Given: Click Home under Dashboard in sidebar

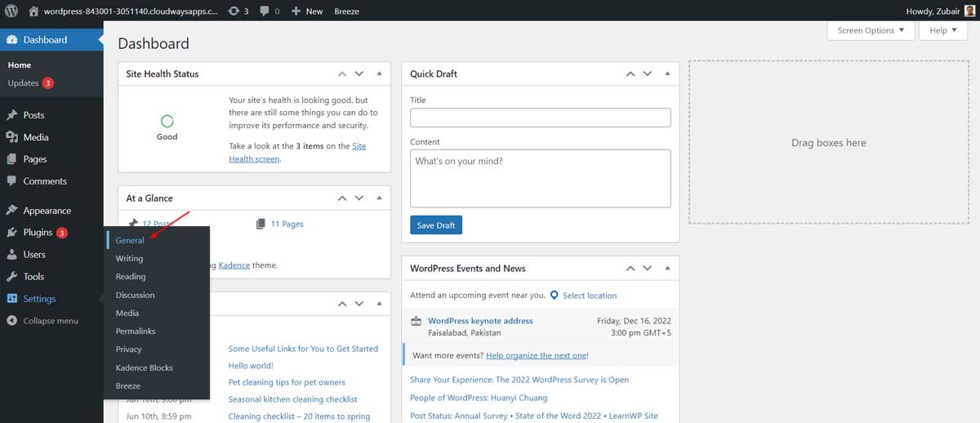Looking at the screenshot, I should click(x=20, y=65).
